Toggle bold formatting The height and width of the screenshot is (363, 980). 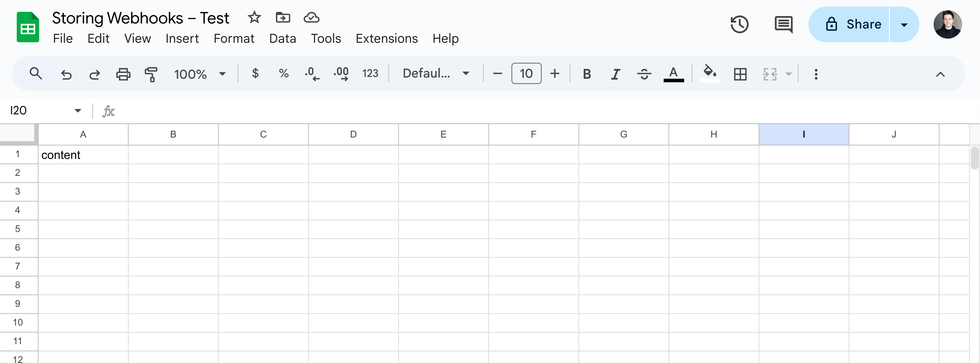pos(587,74)
